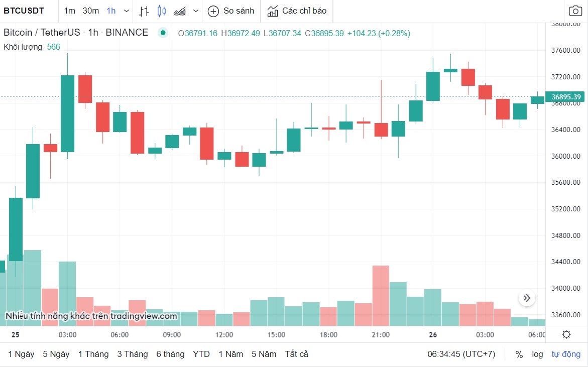Select the YTD date range

click(x=201, y=354)
